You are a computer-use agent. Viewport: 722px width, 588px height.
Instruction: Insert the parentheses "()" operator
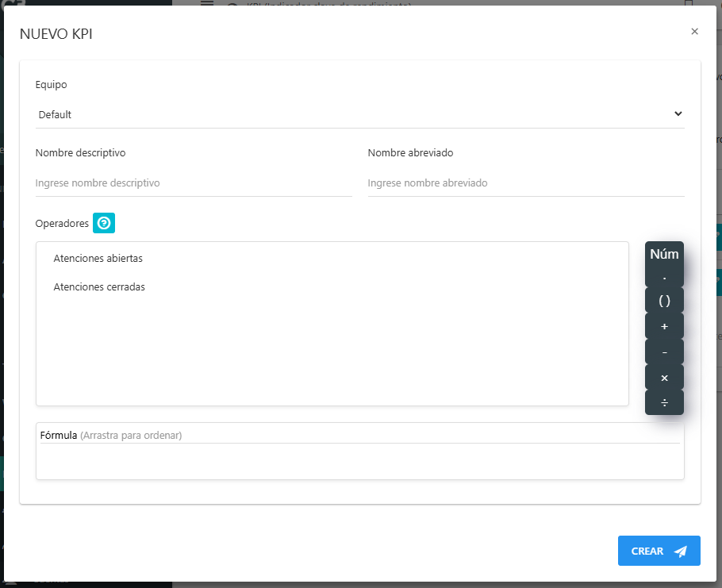(664, 300)
